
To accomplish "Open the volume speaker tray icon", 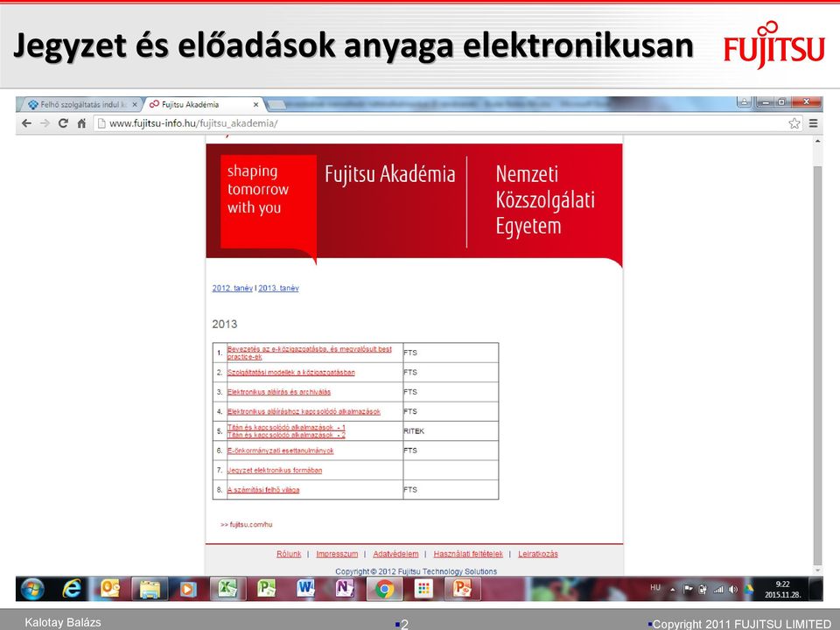I will (733, 589).
